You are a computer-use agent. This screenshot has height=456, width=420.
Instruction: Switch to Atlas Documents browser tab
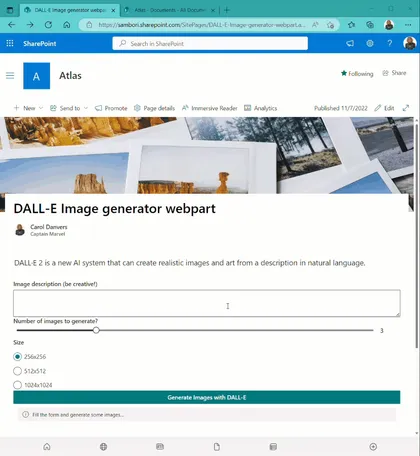tap(168, 10)
